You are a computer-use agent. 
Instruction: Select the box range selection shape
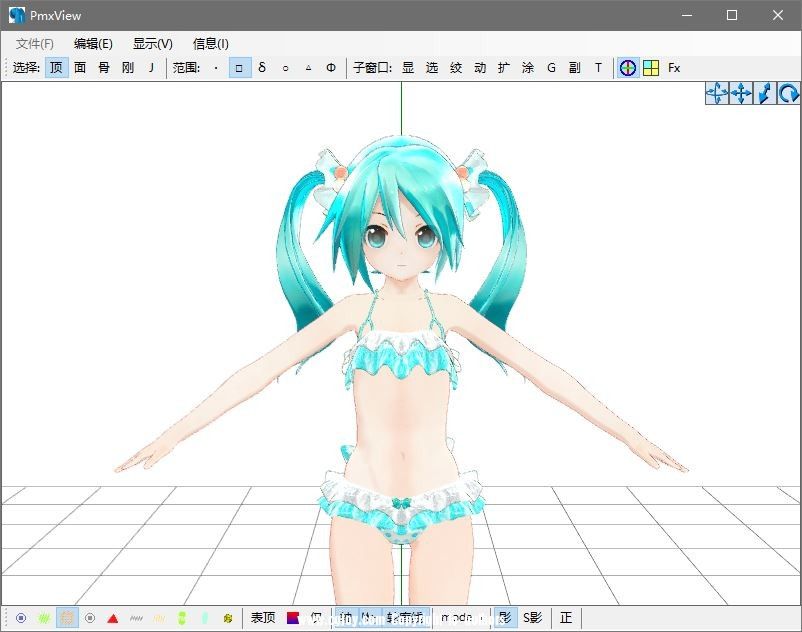[x=240, y=68]
